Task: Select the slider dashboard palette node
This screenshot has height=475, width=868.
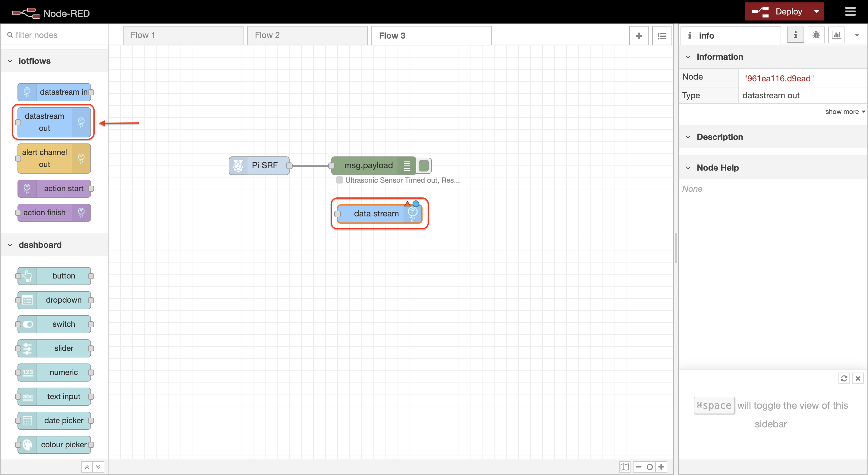Action: [55, 348]
